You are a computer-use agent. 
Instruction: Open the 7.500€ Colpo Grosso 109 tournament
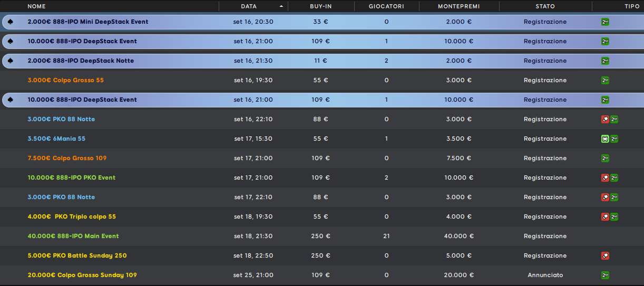[67, 159]
